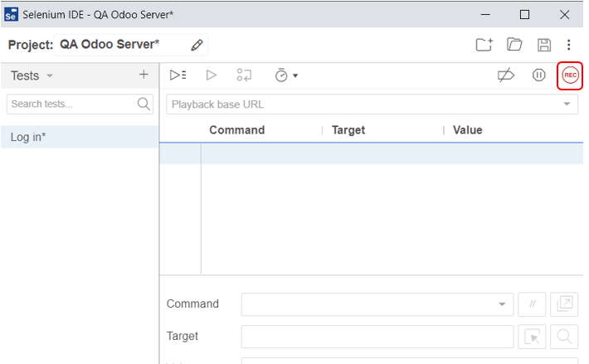Open new window configuration icon

coord(564,304)
